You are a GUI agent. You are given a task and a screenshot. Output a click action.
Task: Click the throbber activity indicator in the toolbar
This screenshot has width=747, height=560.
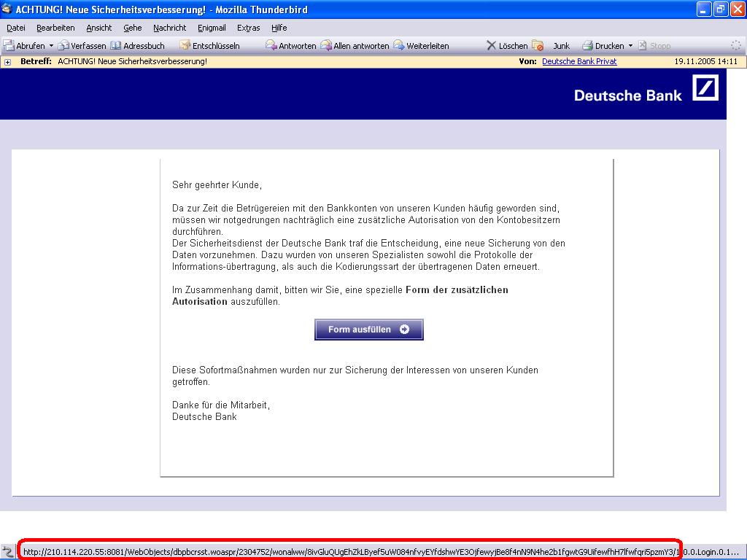click(736, 46)
